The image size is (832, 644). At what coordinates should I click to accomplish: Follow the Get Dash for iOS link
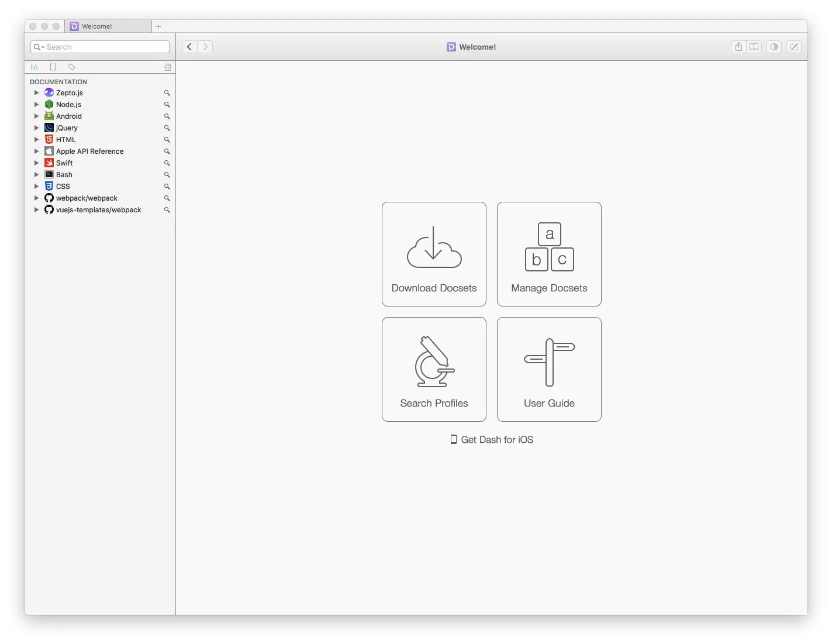[492, 439]
